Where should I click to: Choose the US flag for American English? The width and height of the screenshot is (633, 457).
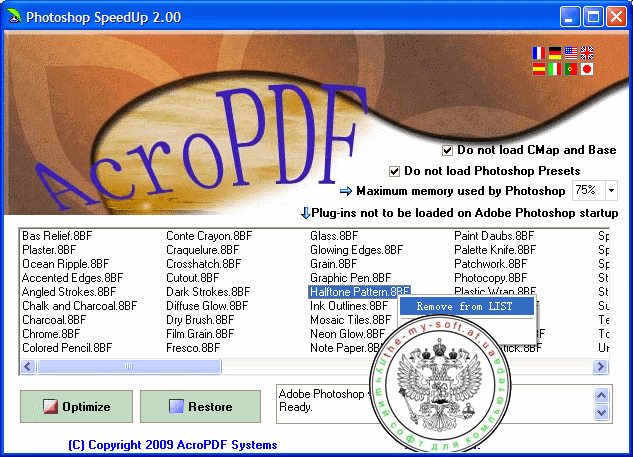[571, 53]
